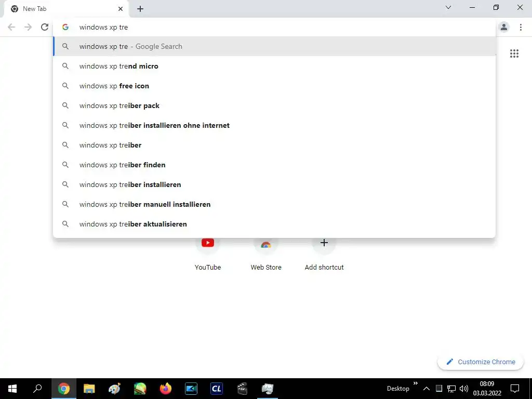Select the 'windows xp treiber aktualisieren' suggestion
The height and width of the screenshot is (399, 532).
coord(274,224)
